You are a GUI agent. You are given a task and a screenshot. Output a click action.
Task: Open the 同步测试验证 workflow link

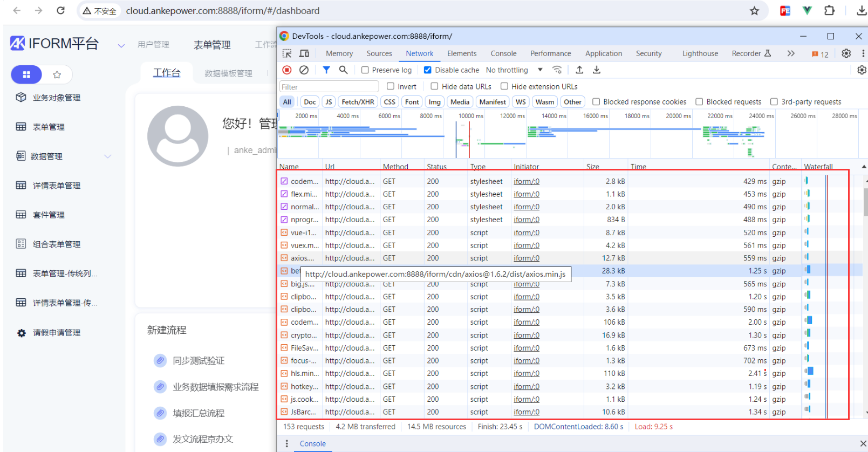point(198,361)
